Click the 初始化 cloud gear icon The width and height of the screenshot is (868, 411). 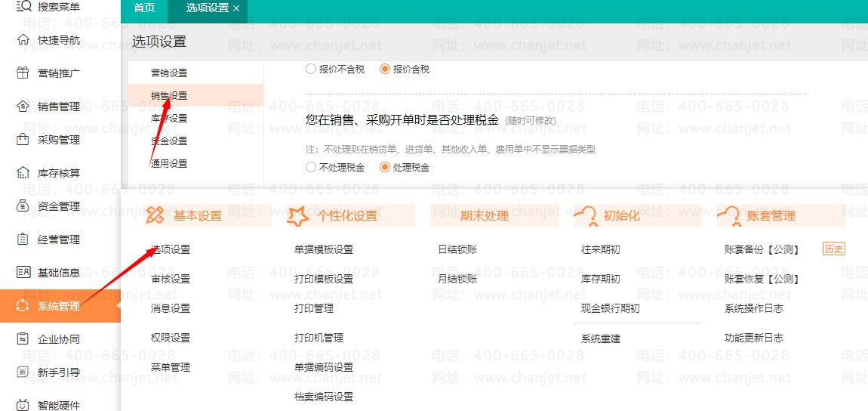[x=585, y=216]
